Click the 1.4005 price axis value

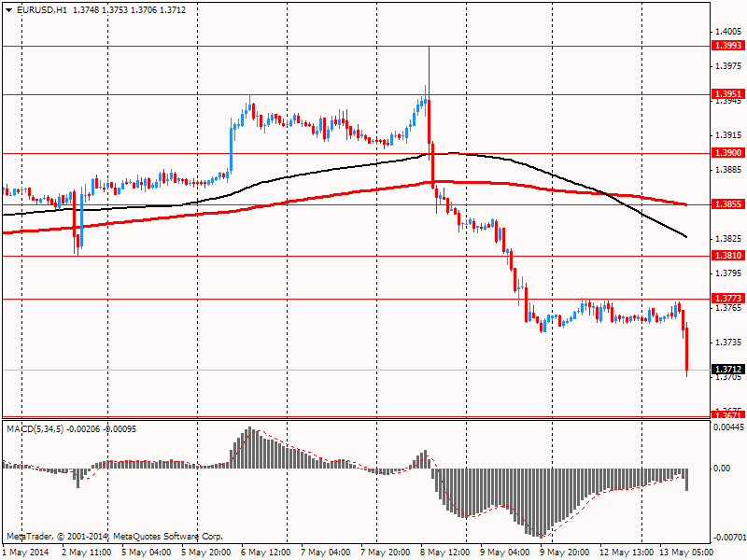728,32
